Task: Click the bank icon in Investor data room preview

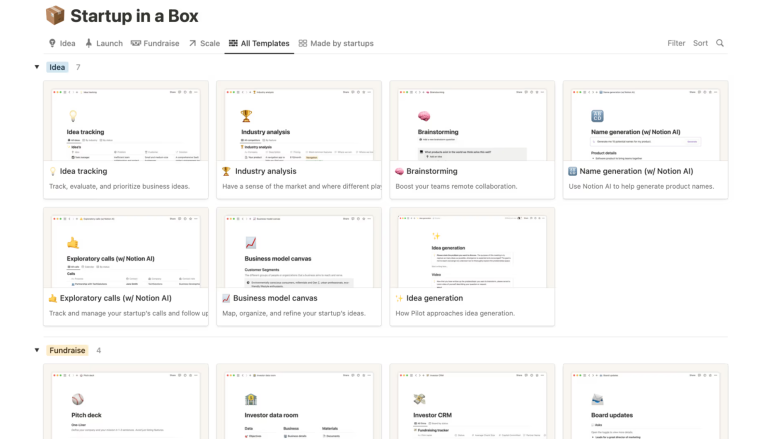Action: (x=251, y=399)
